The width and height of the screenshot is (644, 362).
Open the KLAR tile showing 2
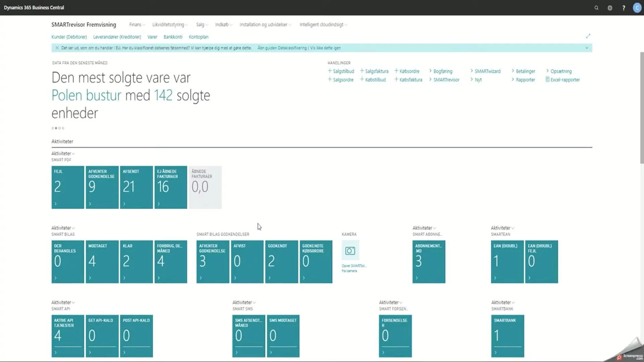point(137,262)
